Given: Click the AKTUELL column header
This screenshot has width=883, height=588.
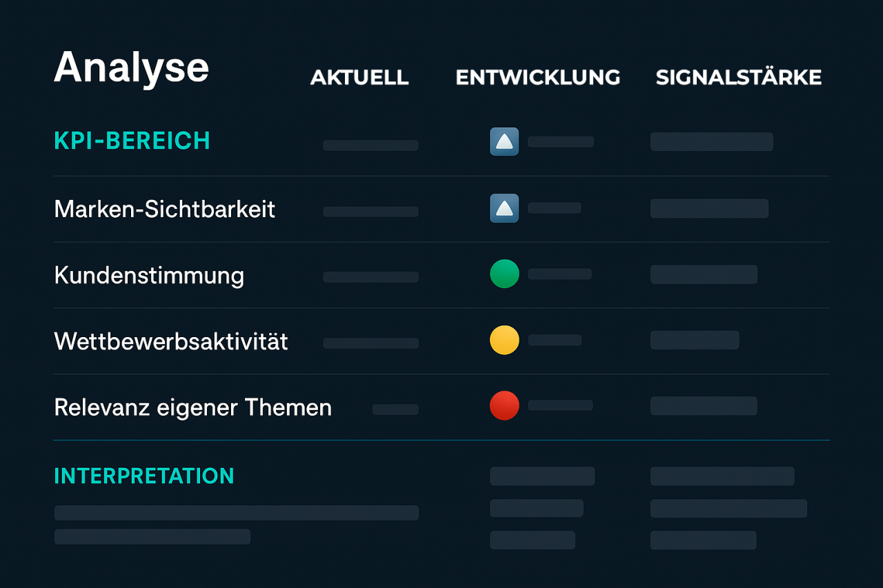Looking at the screenshot, I should pyautogui.click(x=359, y=77).
